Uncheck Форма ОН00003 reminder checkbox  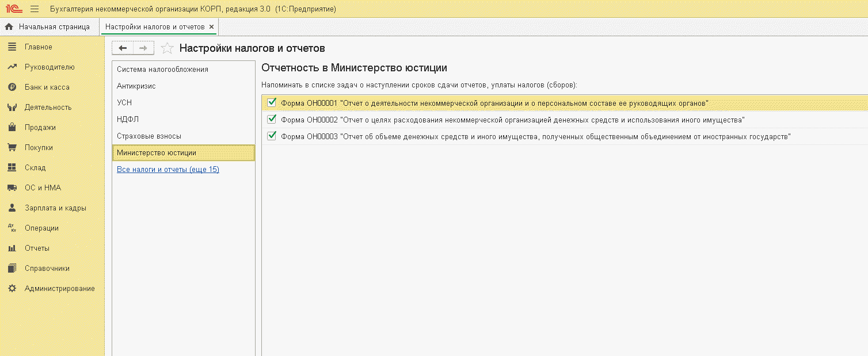click(272, 136)
